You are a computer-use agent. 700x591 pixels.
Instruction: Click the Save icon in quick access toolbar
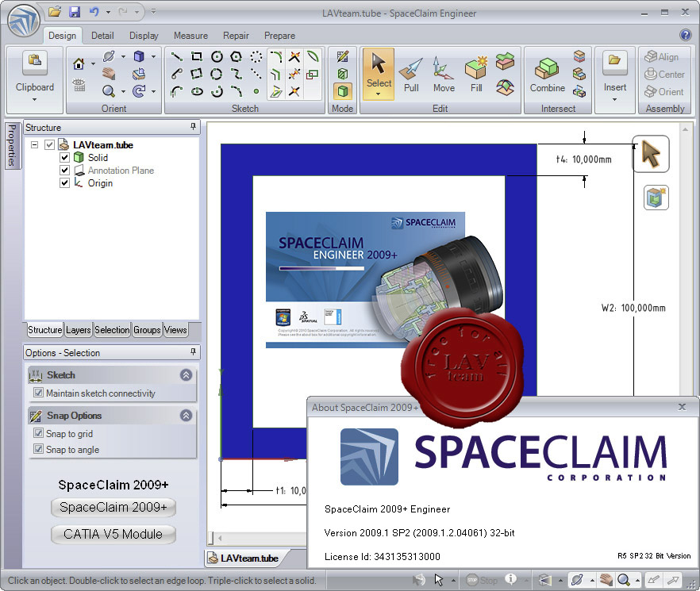[x=74, y=12]
